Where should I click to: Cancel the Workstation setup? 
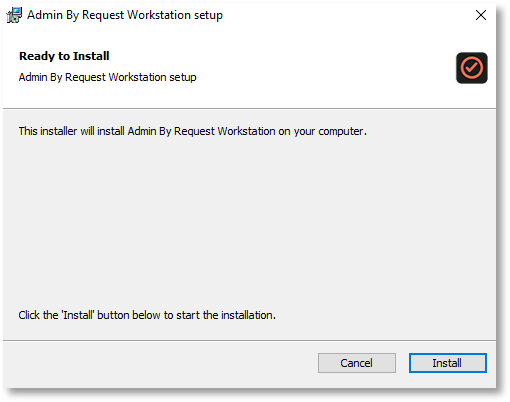(x=357, y=363)
